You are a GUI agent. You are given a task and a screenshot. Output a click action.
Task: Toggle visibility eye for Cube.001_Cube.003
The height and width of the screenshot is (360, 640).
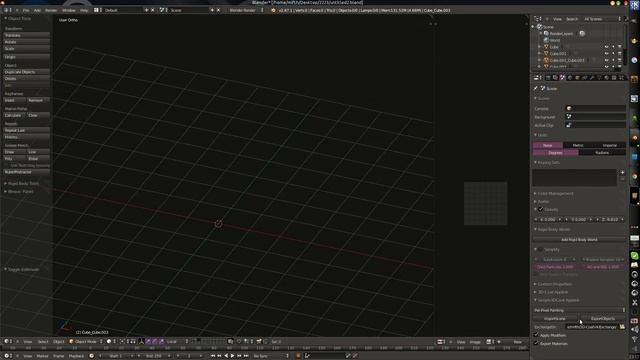[606, 60]
